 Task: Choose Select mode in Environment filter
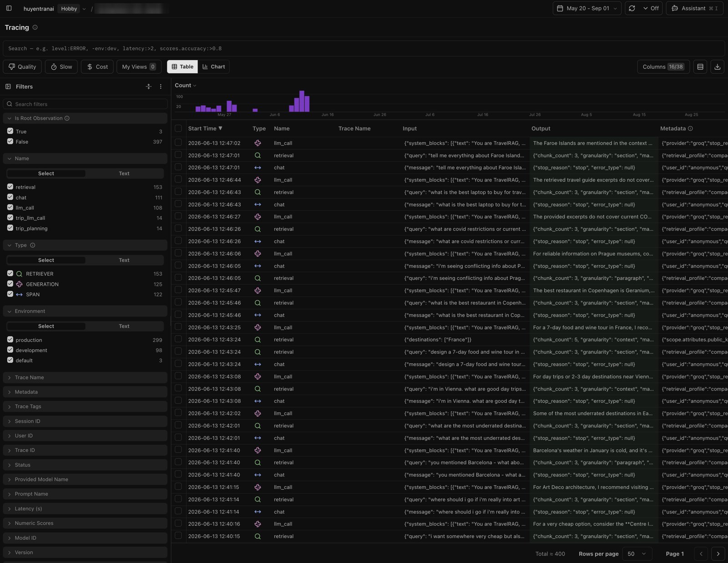46,326
